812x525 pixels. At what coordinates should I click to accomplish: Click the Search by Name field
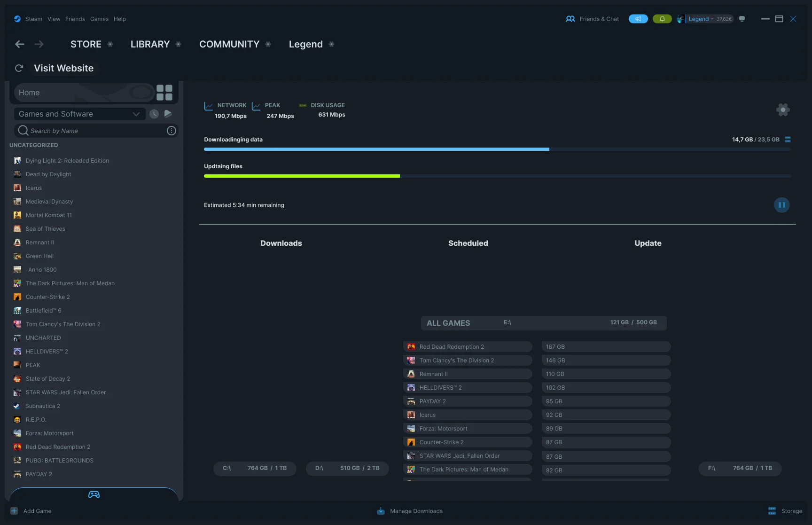[x=97, y=131]
